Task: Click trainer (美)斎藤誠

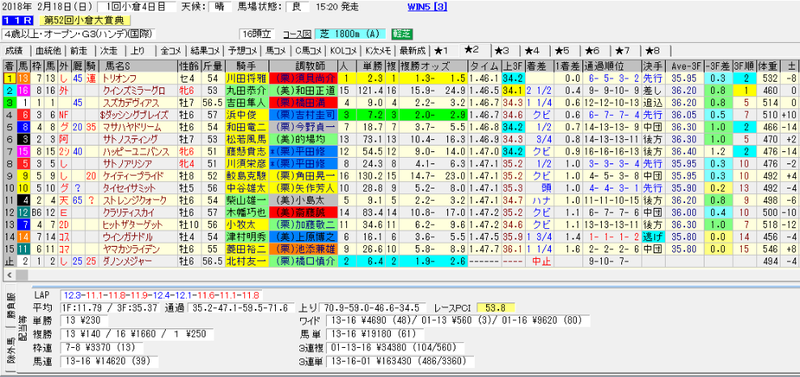Action: coord(303,212)
